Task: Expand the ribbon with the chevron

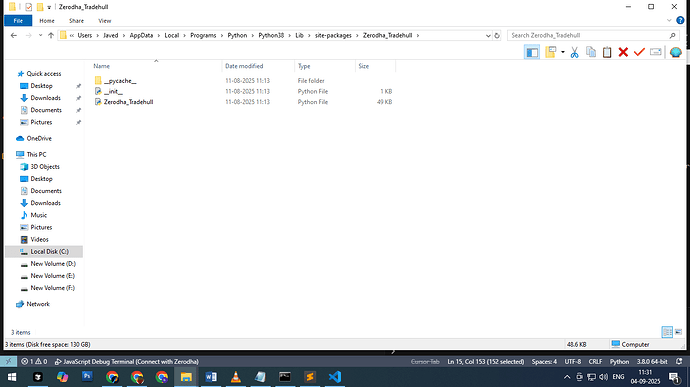Action: click(669, 21)
